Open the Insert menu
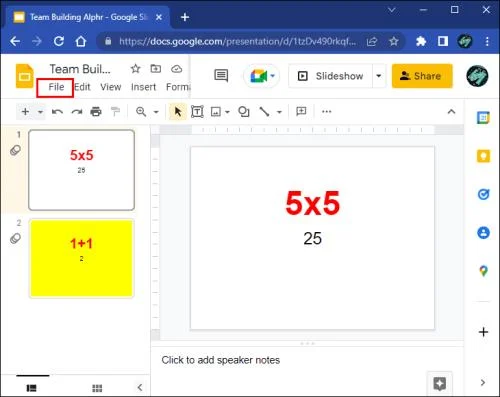The width and height of the screenshot is (500, 397). point(143,87)
